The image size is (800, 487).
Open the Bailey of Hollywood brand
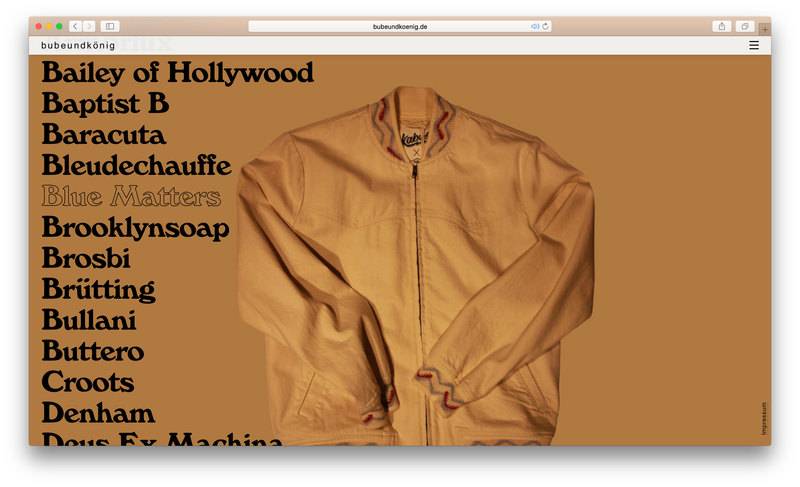point(177,73)
